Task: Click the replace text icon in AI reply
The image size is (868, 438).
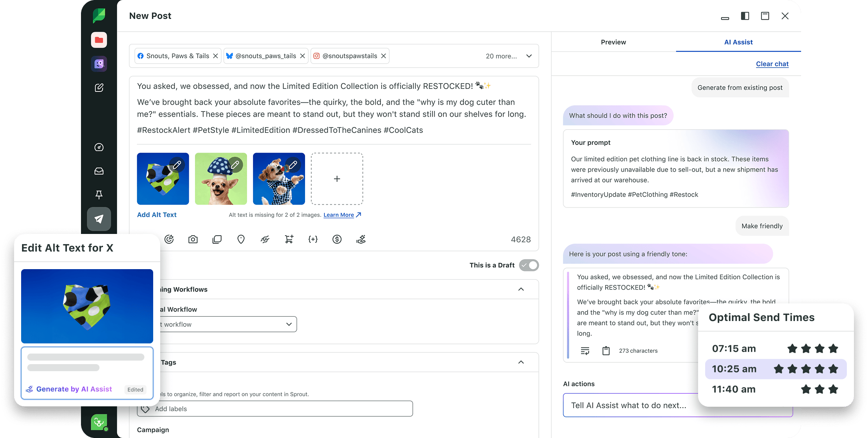Action: tap(585, 351)
